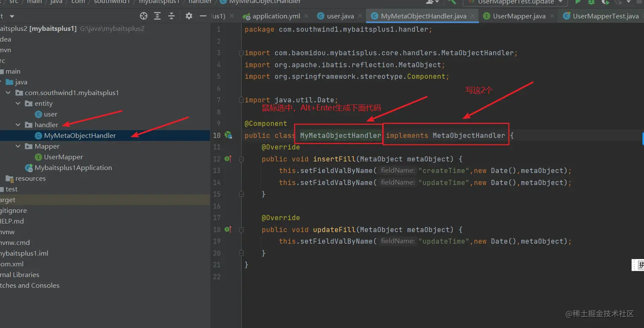Collapse the com.southwind1.mybaitsplus1 package node

pos(8,93)
